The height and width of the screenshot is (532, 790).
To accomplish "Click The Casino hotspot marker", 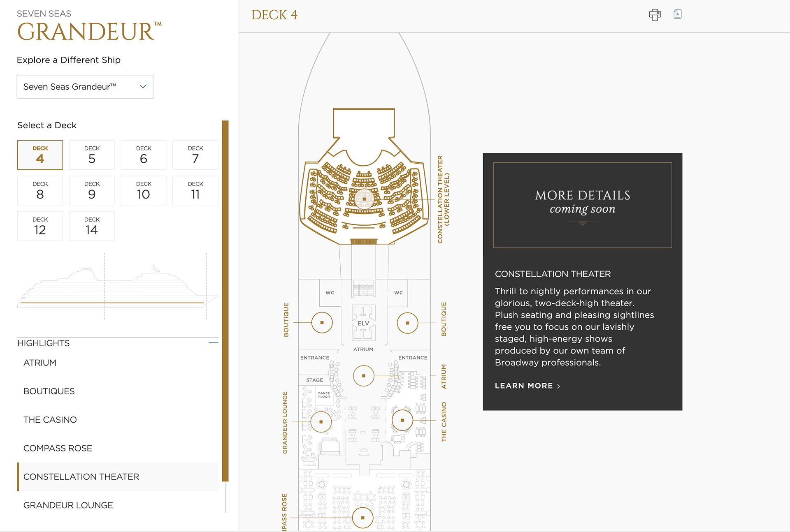I will tap(402, 420).
